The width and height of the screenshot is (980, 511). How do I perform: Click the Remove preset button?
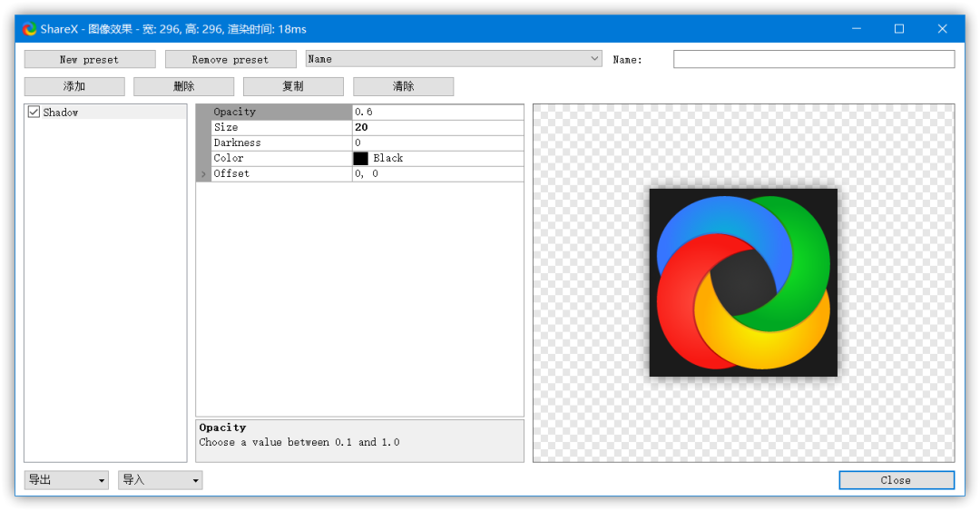(230, 60)
